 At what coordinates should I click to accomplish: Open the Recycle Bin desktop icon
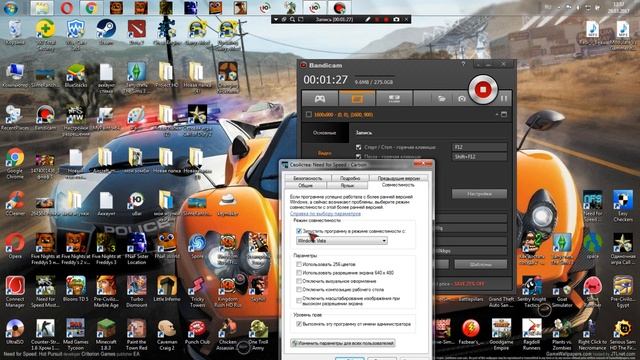15,32
